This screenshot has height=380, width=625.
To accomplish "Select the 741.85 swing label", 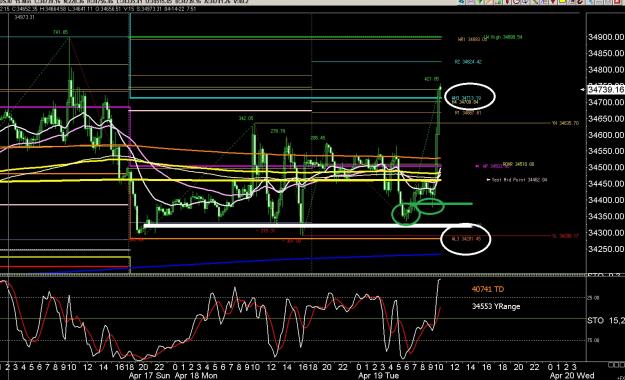I will click(61, 32).
